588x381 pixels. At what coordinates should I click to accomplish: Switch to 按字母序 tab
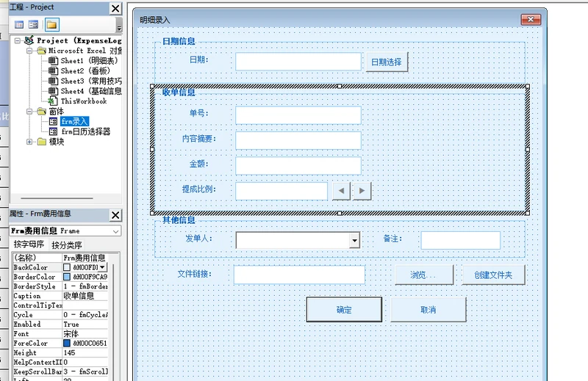[x=29, y=244]
